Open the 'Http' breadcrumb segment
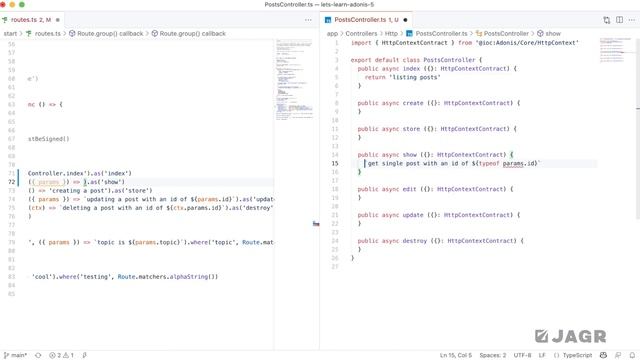640x360 pixels. pos(391,33)
